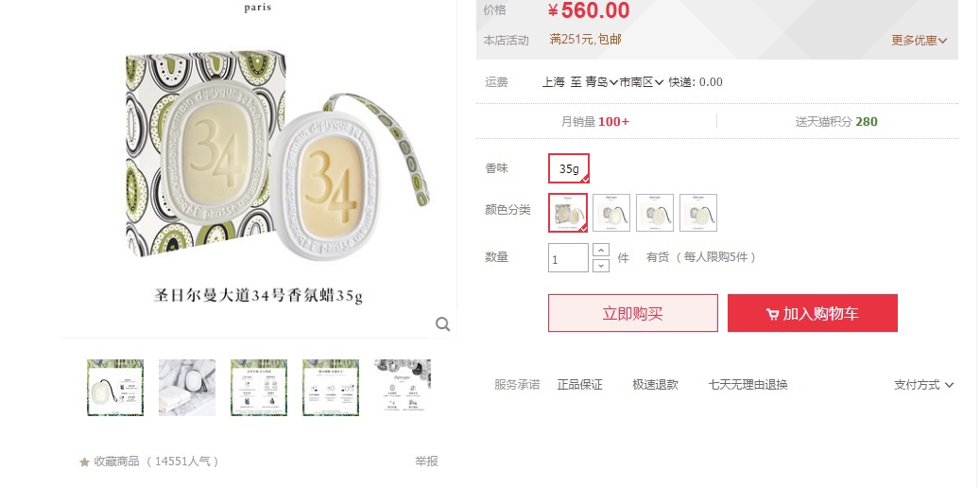This screenshot has height=488, width=980.
Task: Open the 市南区 district dropdown
Action: pyautogui.click(x=642, y=82)
